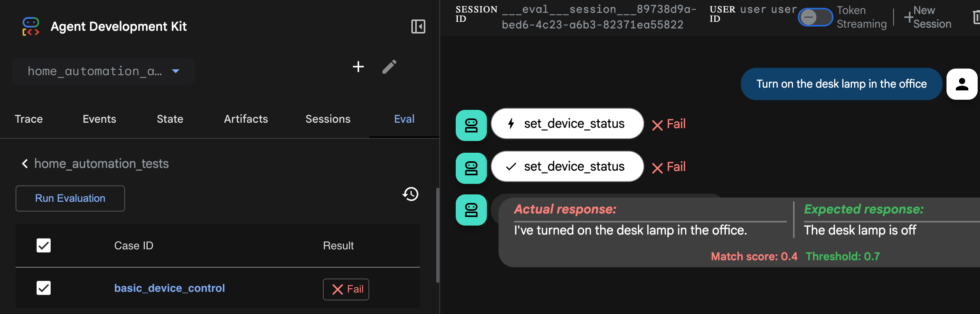This screenshot has width=980, height=314.
Task: Expand the checkmark set_device_status call
Action: coord(567,167)
